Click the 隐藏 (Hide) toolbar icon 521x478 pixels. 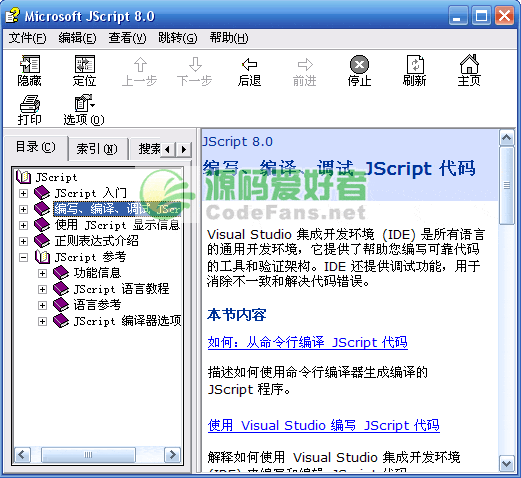30,64
